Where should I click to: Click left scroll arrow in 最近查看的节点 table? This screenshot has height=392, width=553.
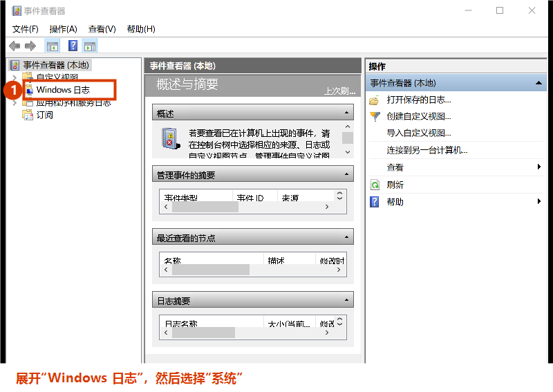166,270
